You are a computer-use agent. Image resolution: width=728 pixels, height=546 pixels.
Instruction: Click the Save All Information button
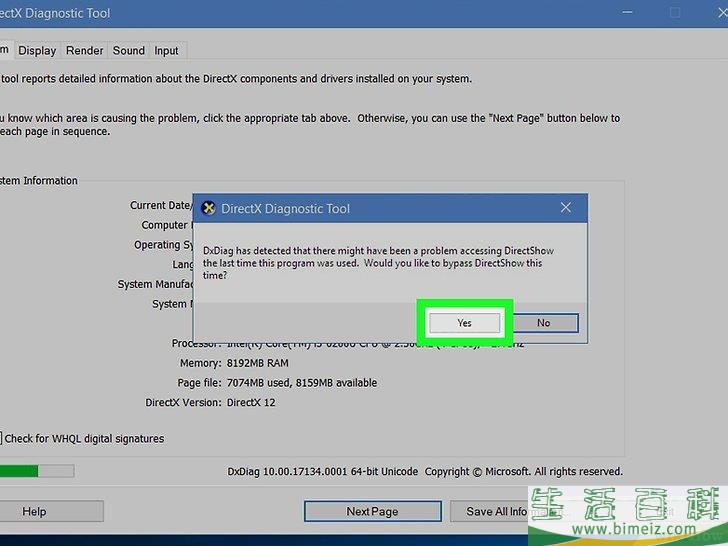tap(495, 511)
